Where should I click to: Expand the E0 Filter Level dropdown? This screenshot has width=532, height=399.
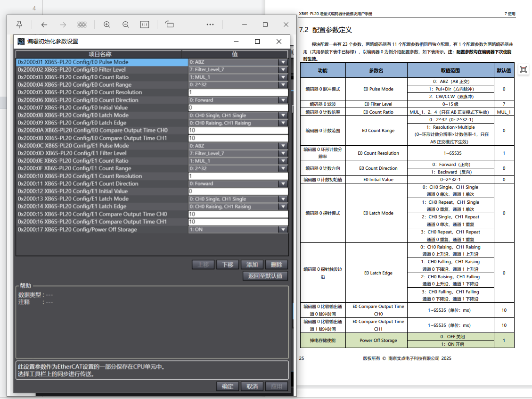point(283,69)
